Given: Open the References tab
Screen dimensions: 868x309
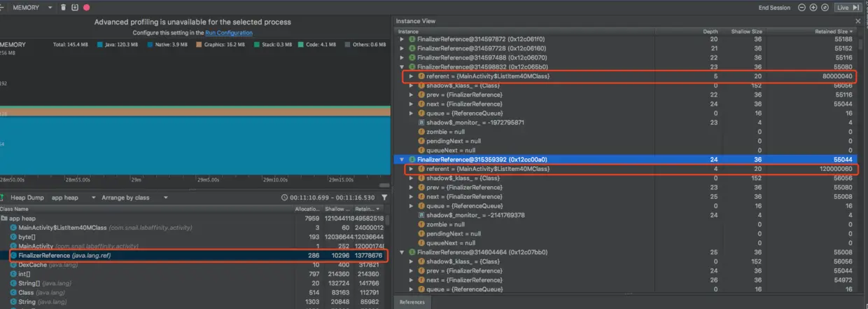Looking at the screenshot, I should point(412,302).
